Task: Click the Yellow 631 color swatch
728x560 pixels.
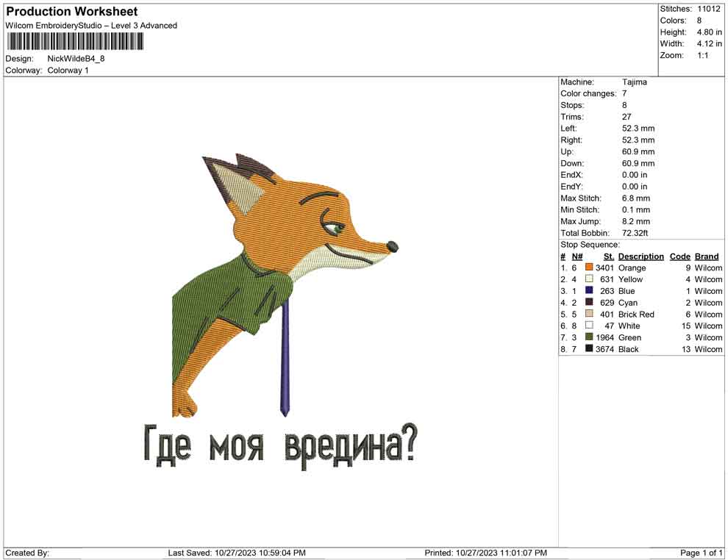Action: pos(589,279)
